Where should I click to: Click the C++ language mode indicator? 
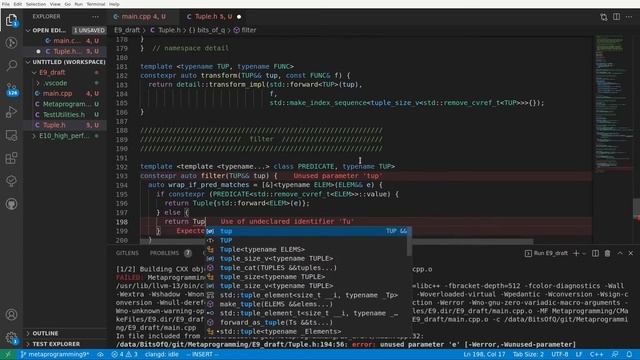[x=596, y=354]
